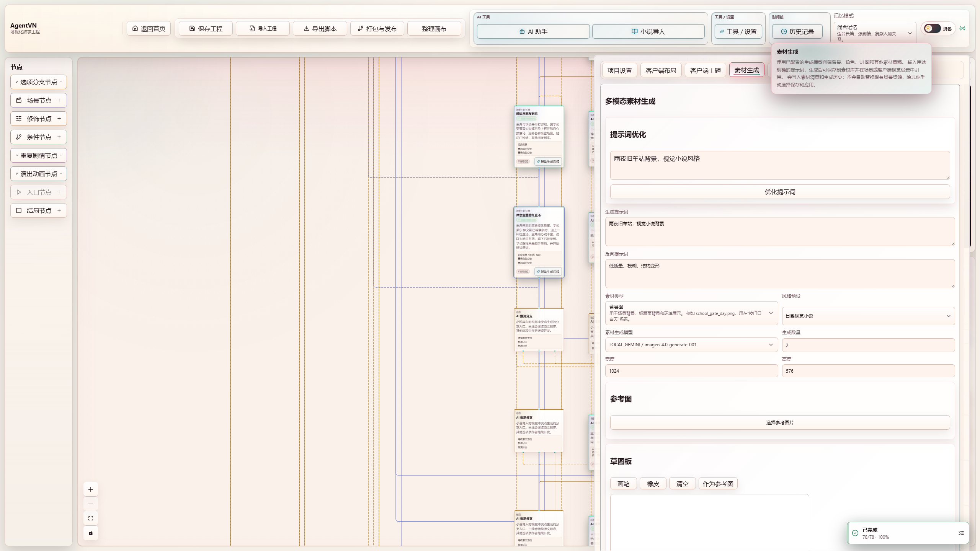Add a 场景节点 scene node

[x=39, y=100]
